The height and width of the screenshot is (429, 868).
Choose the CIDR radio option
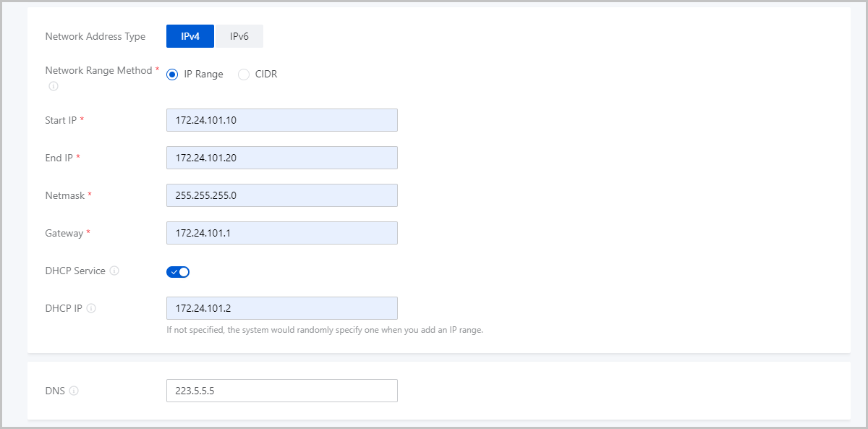click(x=244, y=74)
